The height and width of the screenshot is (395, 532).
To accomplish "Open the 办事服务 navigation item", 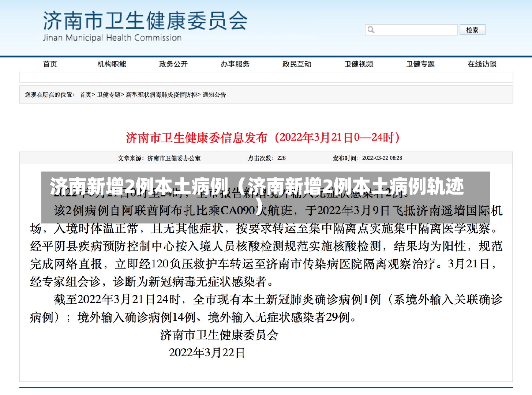I will pos(235,64).
